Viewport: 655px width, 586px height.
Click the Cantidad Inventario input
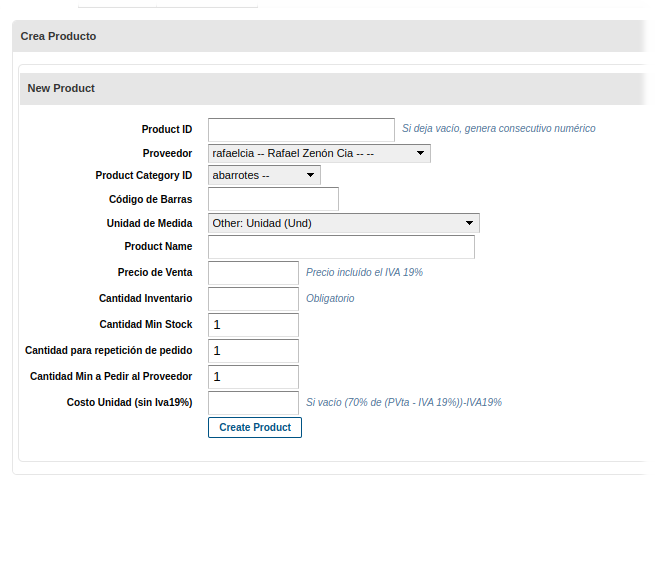click(253, 299)
